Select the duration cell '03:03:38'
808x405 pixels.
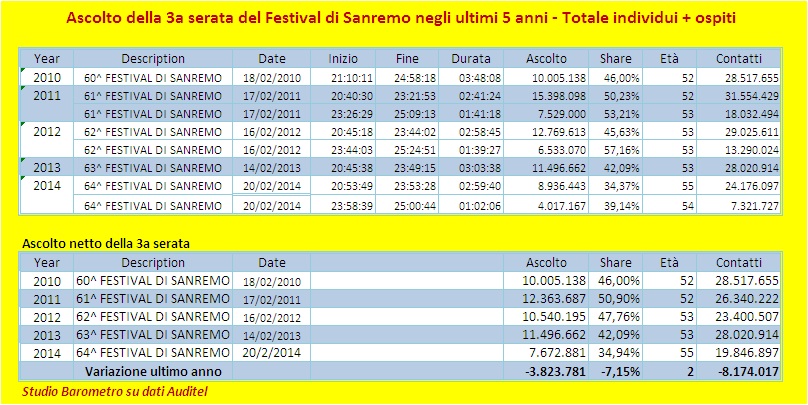click(480, 168)
